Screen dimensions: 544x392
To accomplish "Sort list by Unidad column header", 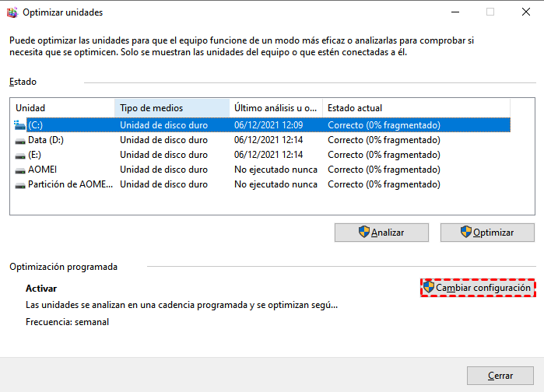I will tap(62, 107).
